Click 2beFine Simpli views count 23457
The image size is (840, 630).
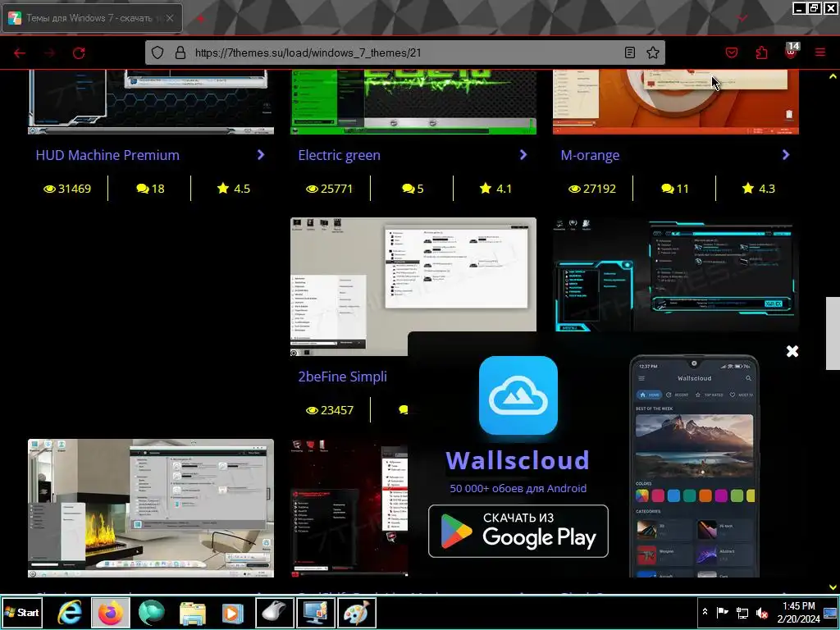click(x=330, y=410)
